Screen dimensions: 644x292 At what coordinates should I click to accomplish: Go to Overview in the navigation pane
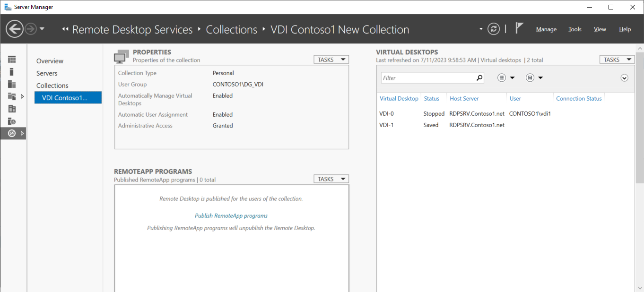coord(50,61)
